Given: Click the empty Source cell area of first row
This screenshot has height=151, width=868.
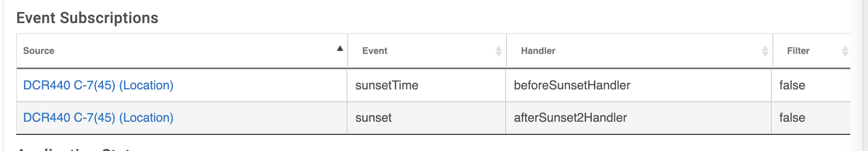Looking at the screenshot, I should pos(260,85).
